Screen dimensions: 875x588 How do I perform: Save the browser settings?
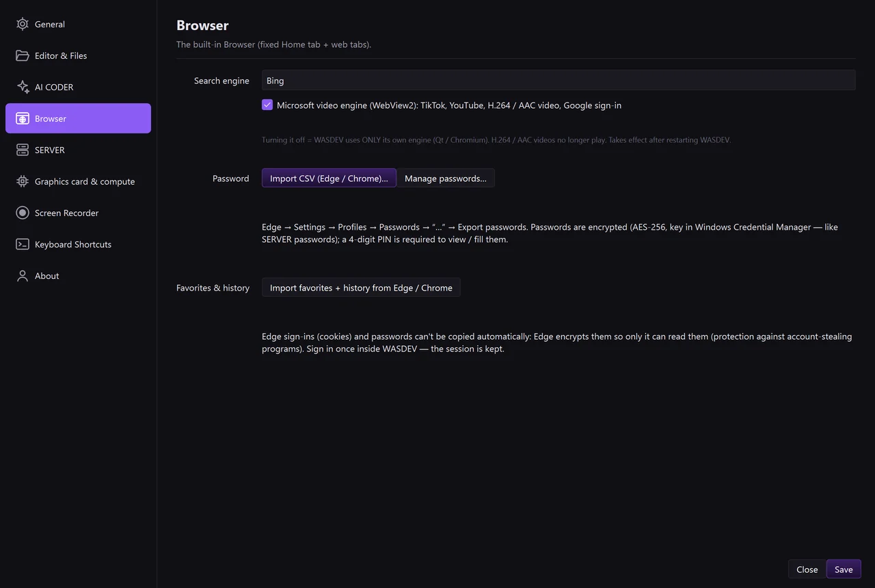tap(844, 570)
